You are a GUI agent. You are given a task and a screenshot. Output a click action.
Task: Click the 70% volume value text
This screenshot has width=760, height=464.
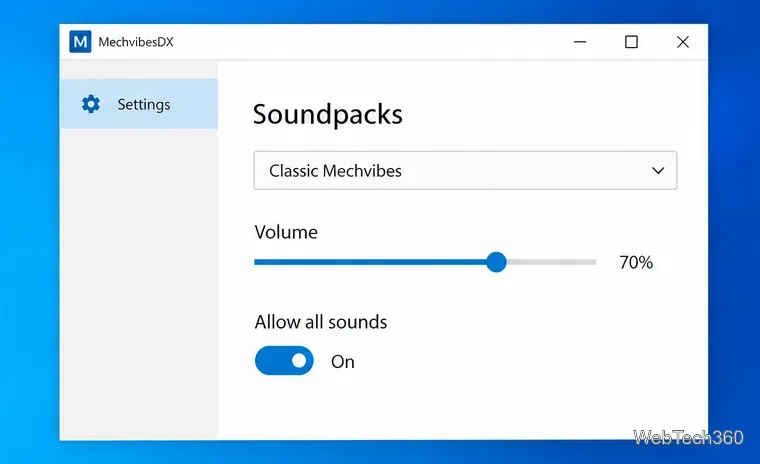(636, 262)
